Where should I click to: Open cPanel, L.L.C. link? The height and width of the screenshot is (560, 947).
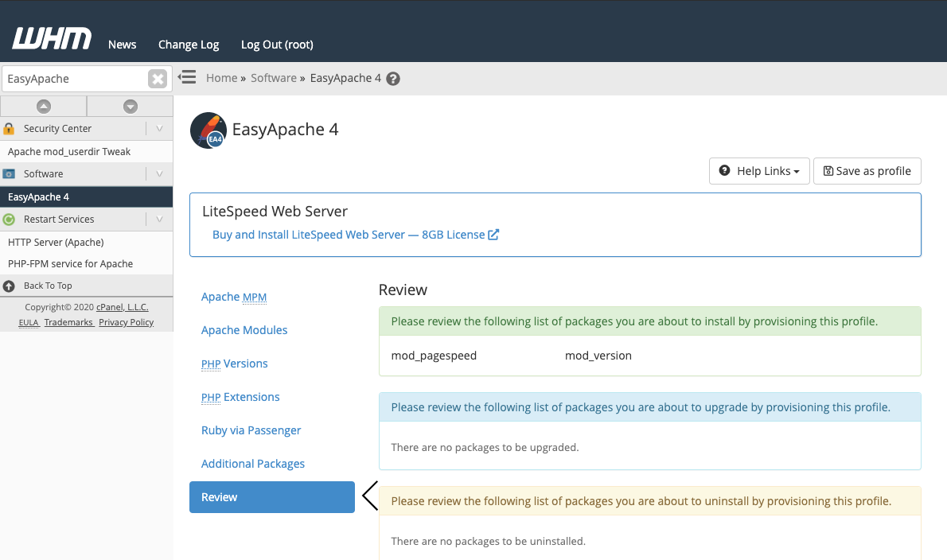[122, 307]
